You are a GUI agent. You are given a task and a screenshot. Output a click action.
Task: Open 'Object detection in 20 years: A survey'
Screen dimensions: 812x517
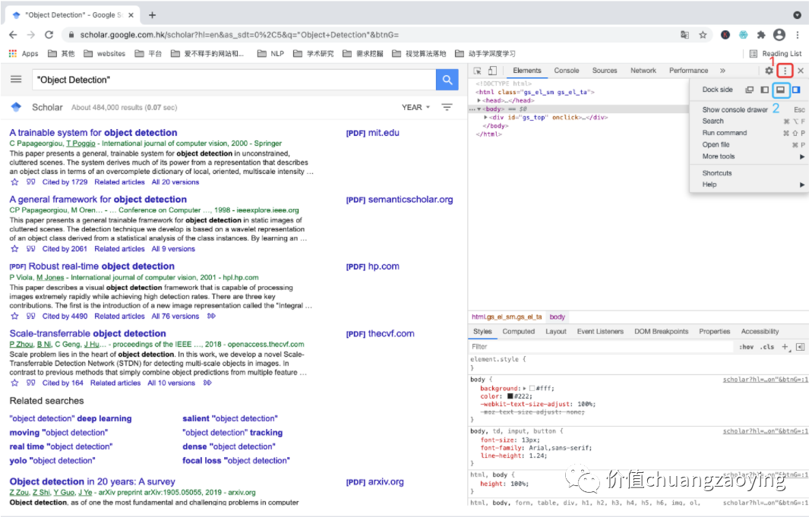point(92,481)
